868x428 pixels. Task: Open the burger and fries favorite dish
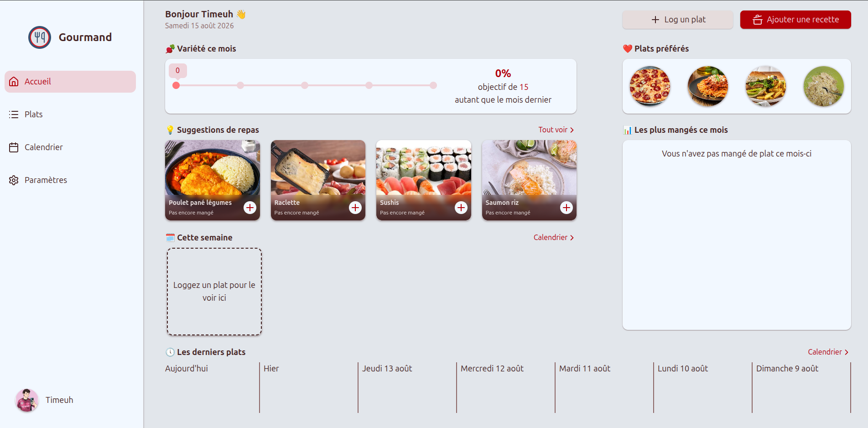tap(766, 86)
